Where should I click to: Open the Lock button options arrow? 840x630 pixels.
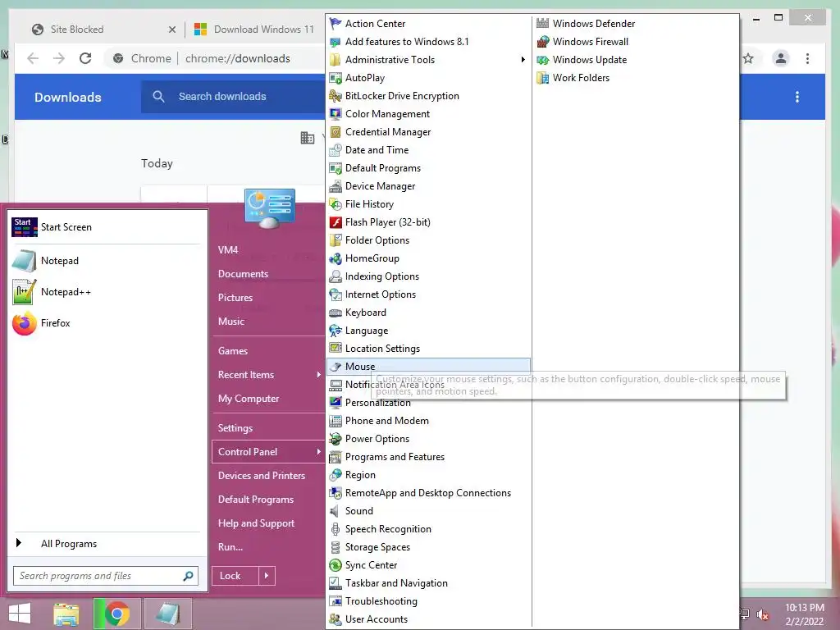(x=267, y=576)
